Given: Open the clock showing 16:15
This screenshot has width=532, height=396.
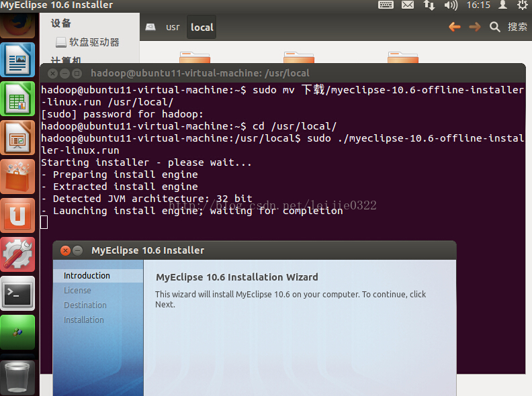Looking at the screenshot, I should coord(478,5).
